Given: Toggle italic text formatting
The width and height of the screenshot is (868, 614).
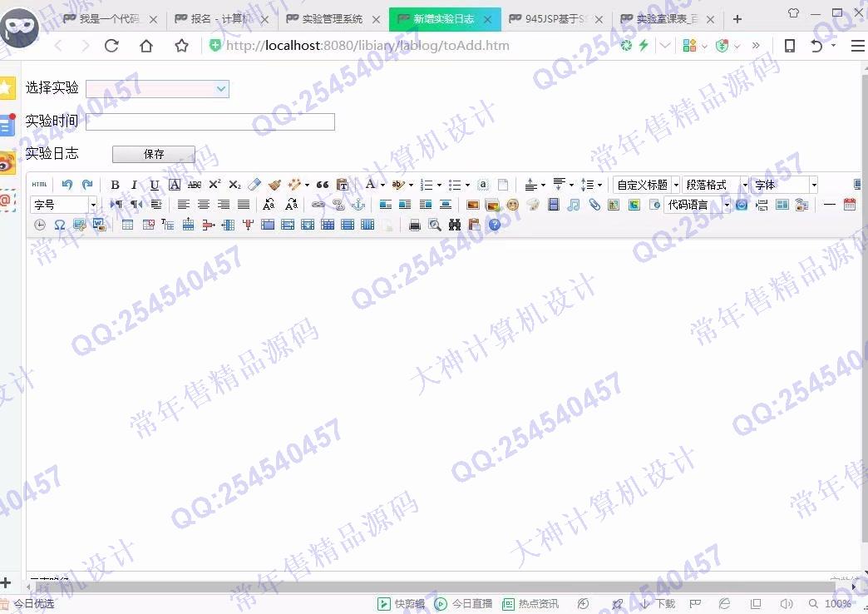Looking at the screenshot, I should [x=134, y=185].
